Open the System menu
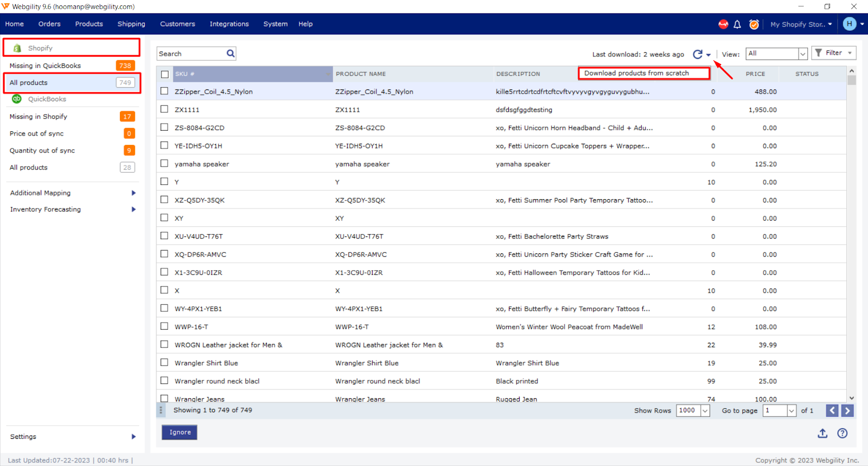The width and height of the screenshot is (868, 466). click(276, 24)
